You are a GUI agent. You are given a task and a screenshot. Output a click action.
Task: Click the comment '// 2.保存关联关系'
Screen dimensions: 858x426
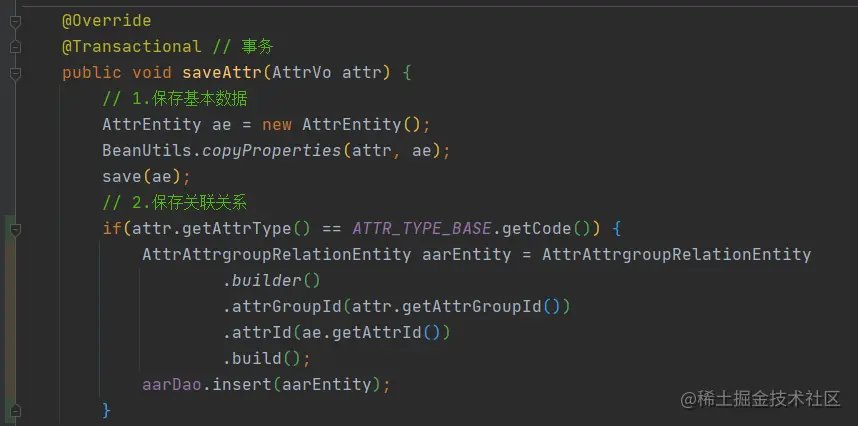tap(175, 203)
